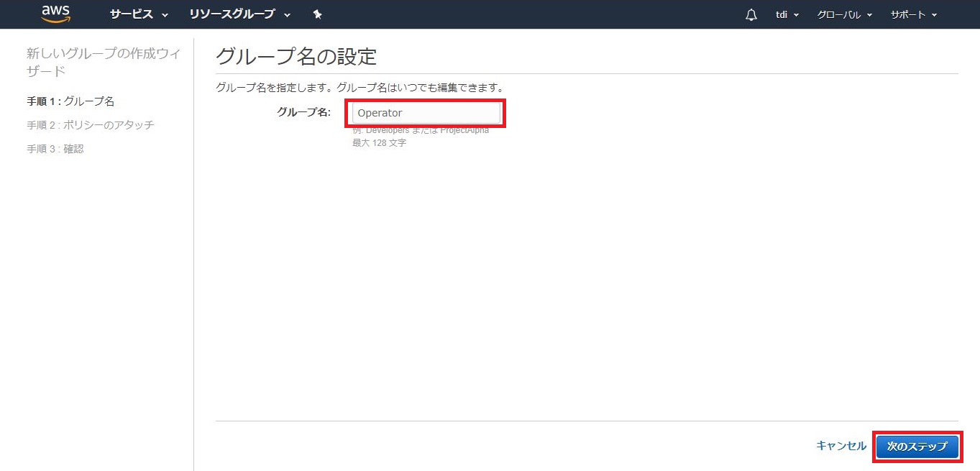Screen dimensions: 980x471
Task: Open the tdi account dropdown
Action: click(x=787, y=15)
